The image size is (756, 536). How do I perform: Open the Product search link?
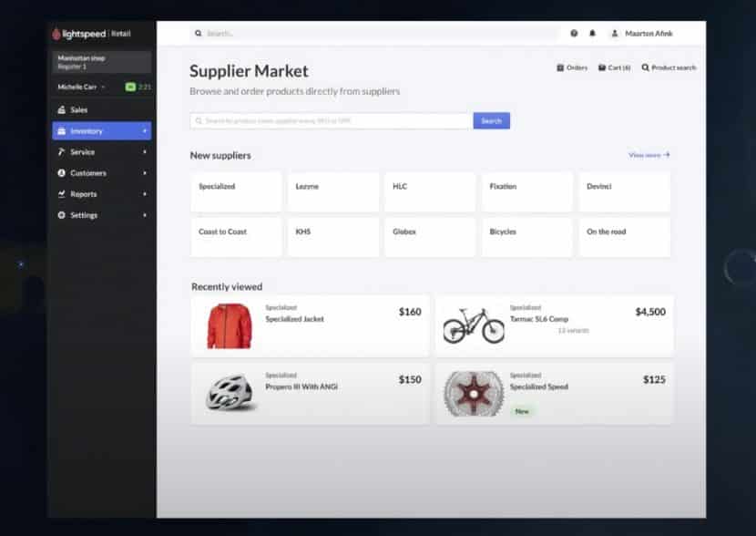[669, 67]
